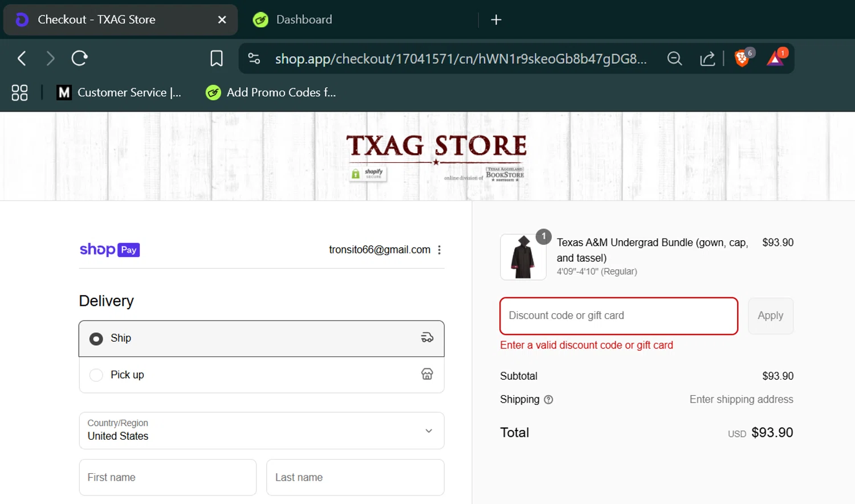855x504 pixels.
Task: Click the shipping truck icon
Action: tap(427, 338)
